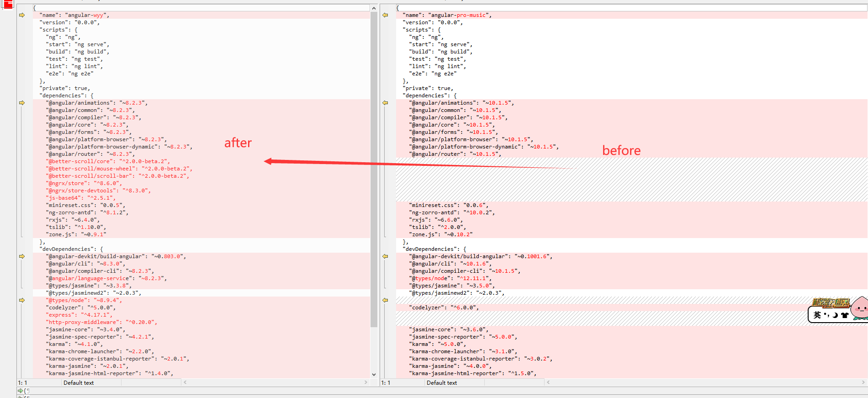Click "jasmine-spec-reporter": "~5.0.0" in right pane
This screenshot has width=868, height=398.
point(463,337)
